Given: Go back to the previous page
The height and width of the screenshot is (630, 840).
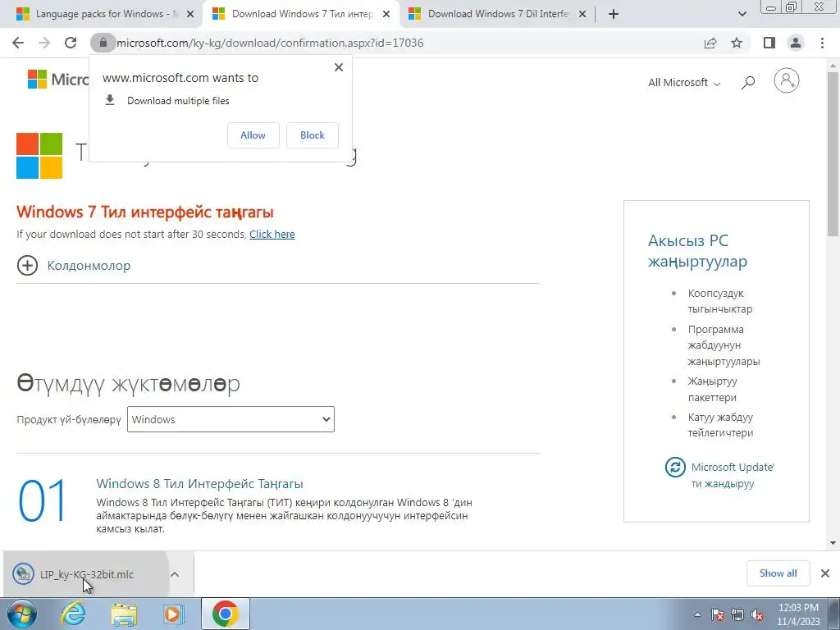Looking at the screenshot, I should tap(18, 43).
